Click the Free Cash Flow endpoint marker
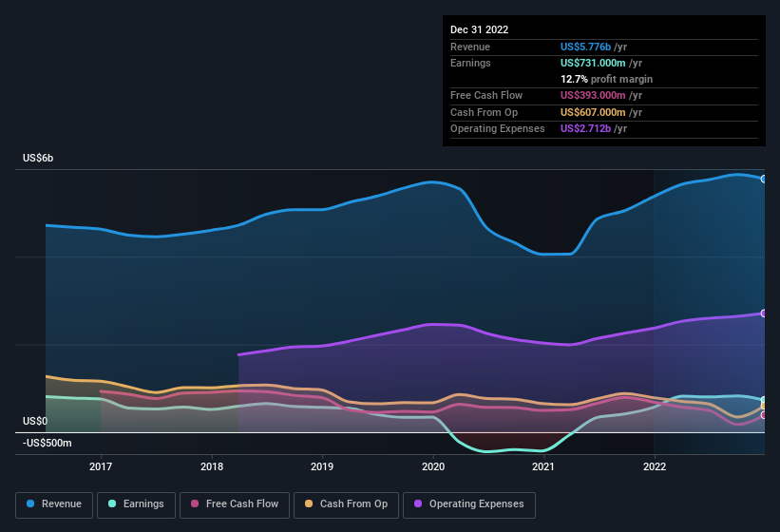 click(764, 414)
